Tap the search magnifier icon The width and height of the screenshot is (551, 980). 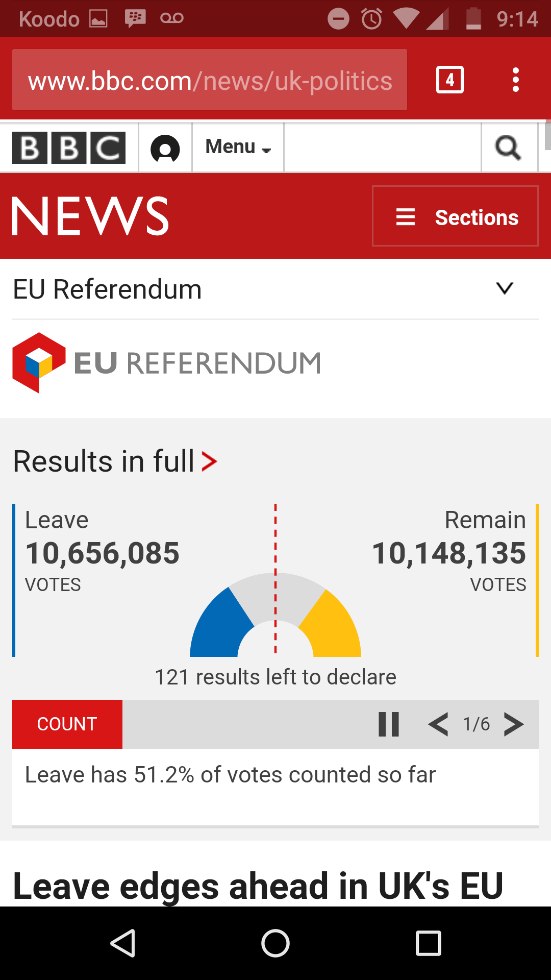coord(508,148)
